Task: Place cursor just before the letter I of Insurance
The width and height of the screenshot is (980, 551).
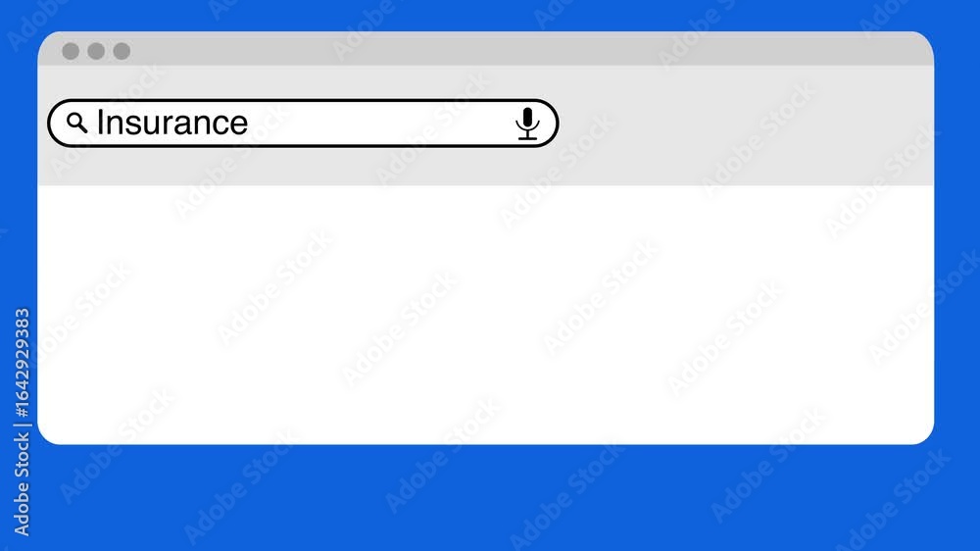Action: pyautogui.click(x=96, y=124)
